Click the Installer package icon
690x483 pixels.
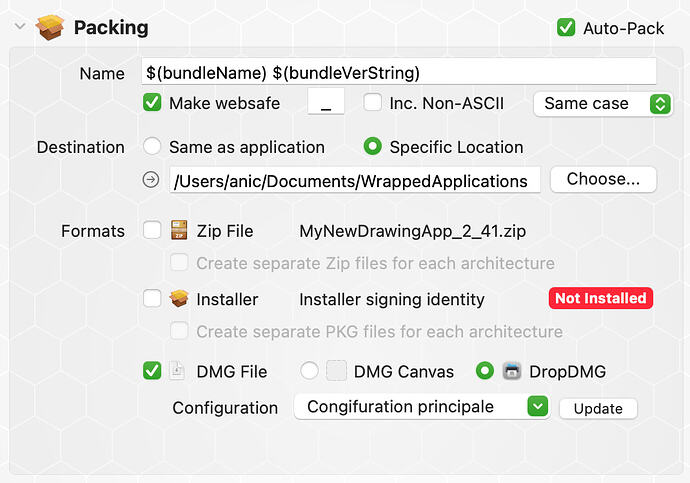(179, 299)
